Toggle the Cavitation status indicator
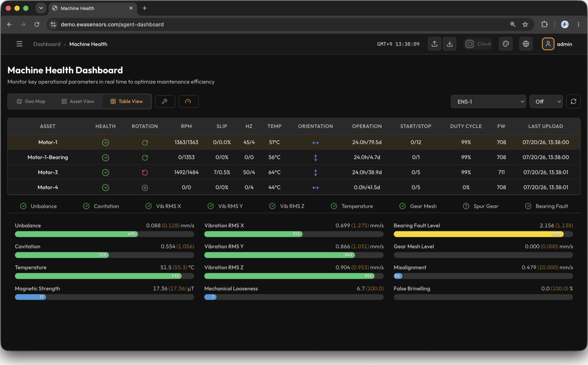 click(101, 206)
